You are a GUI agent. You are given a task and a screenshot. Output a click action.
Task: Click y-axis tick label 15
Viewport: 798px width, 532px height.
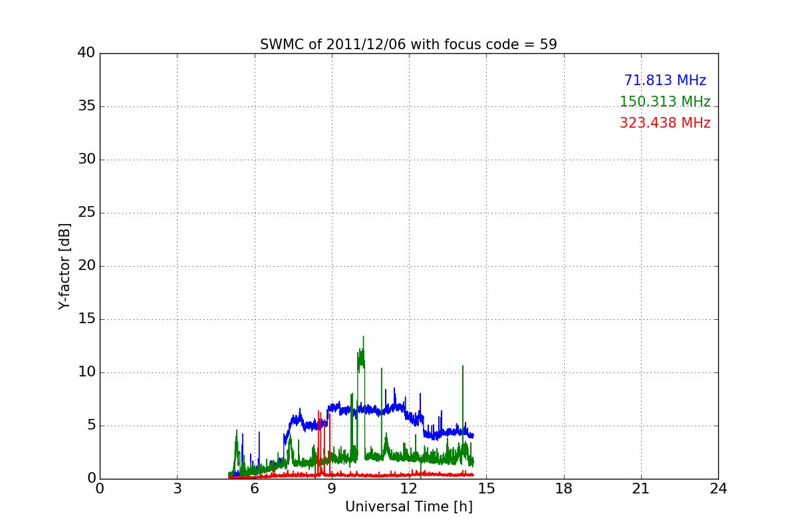tap(86, 319)
